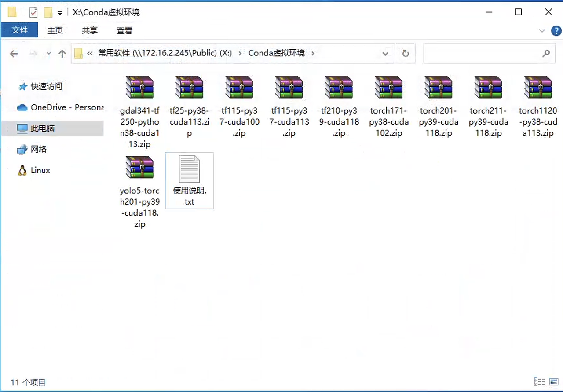The width and height of the screenshot is (563, 392).
Task: Open the 共享 ribbon tab
Action: 90,30
